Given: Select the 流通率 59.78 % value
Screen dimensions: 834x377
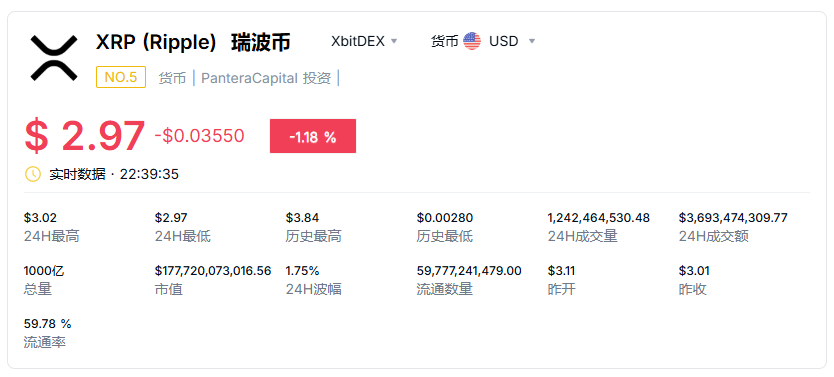Looking at the screenshot, I should pyautogui.click(x=47, y=324).
